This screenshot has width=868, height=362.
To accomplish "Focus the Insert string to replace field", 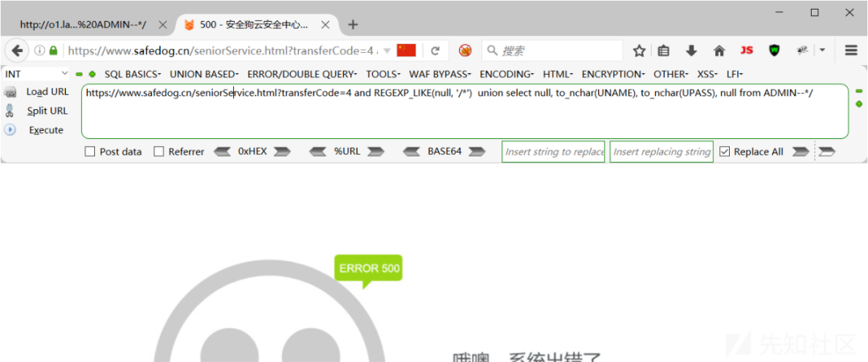I will click(553, 152).
